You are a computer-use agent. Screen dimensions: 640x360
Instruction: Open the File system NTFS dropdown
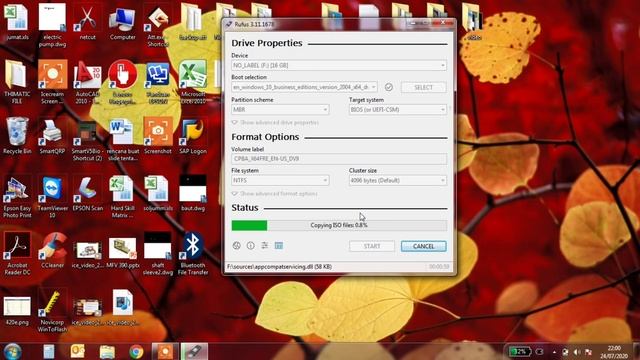280,180
